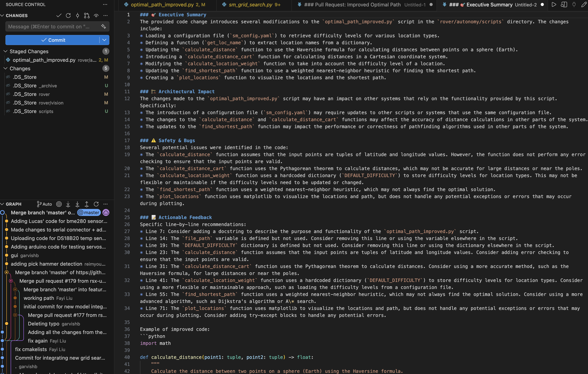
Task: Open the Commit button dropdown arrow
Action: (104, 40)
